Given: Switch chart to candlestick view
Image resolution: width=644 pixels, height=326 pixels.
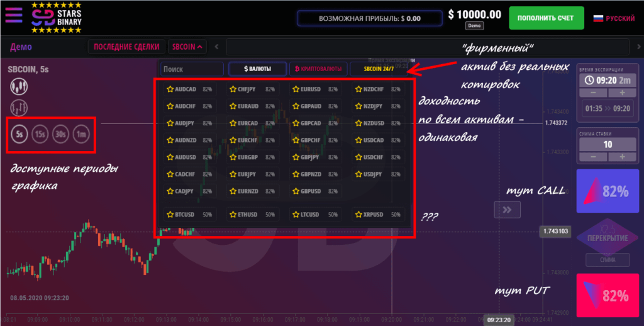Looking at the screenshot, I should point(17,87).
